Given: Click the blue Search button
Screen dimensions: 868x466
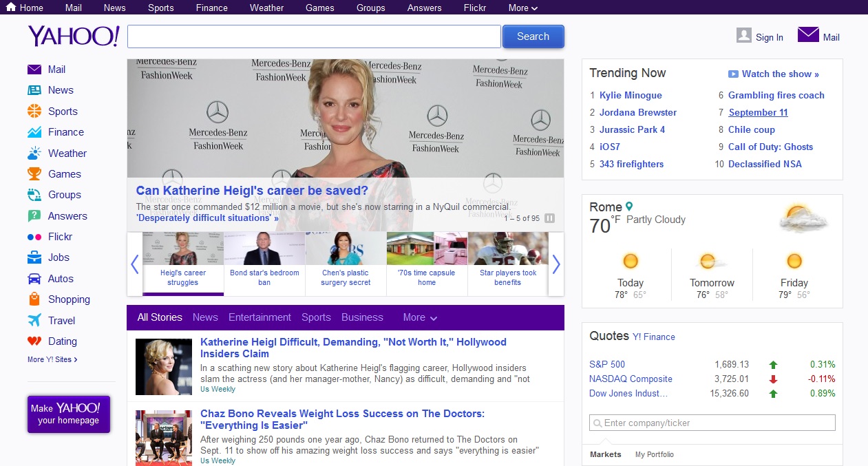Looking at the screenshot, I should (x=533, y=36).
